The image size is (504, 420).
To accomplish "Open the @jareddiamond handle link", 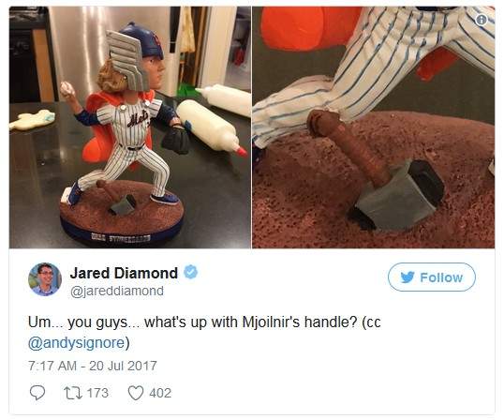I will tap(117, 291).
